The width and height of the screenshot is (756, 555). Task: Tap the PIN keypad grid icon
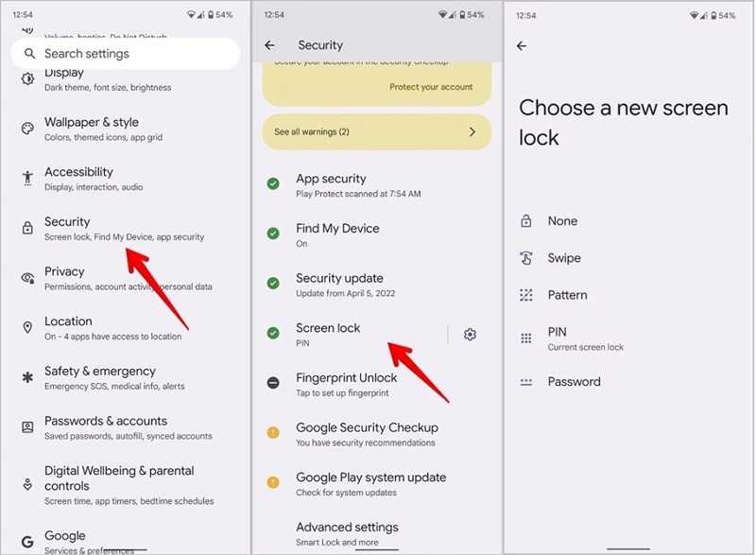tap(526, 338)
